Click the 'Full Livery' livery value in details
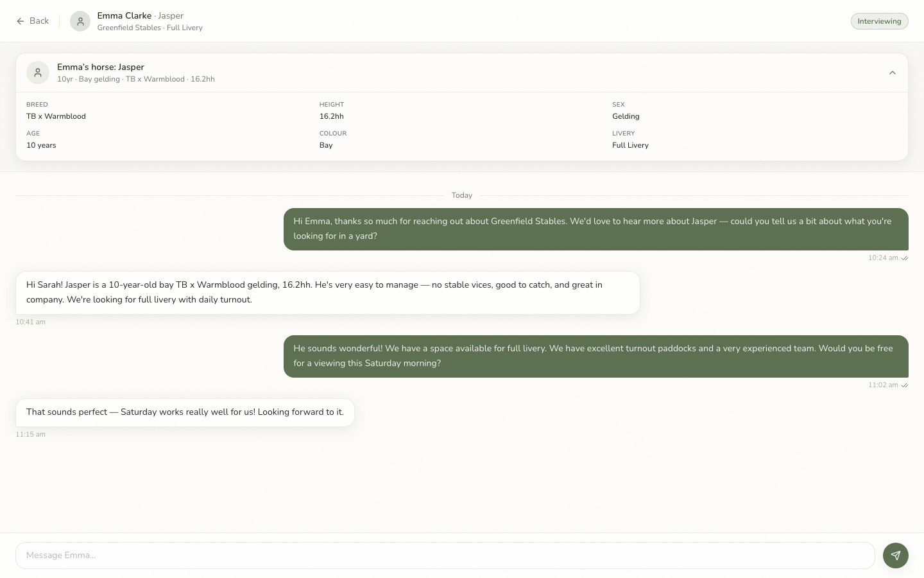This screenshot has width=924, height=578. (630, 145)
